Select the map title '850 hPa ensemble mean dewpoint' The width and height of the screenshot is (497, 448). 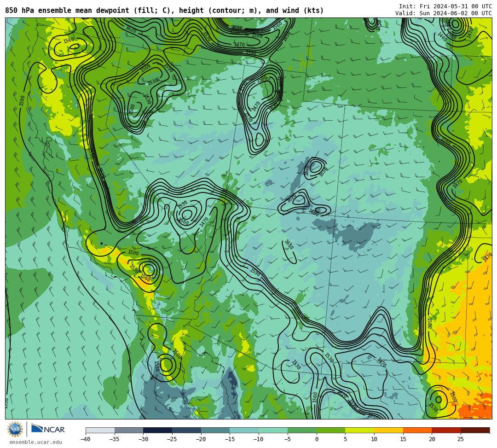click(x=67, y=11)
